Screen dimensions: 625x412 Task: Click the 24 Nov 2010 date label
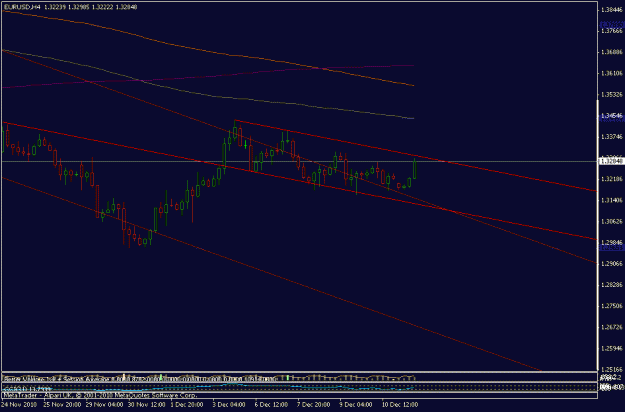[x=19, y=404]
